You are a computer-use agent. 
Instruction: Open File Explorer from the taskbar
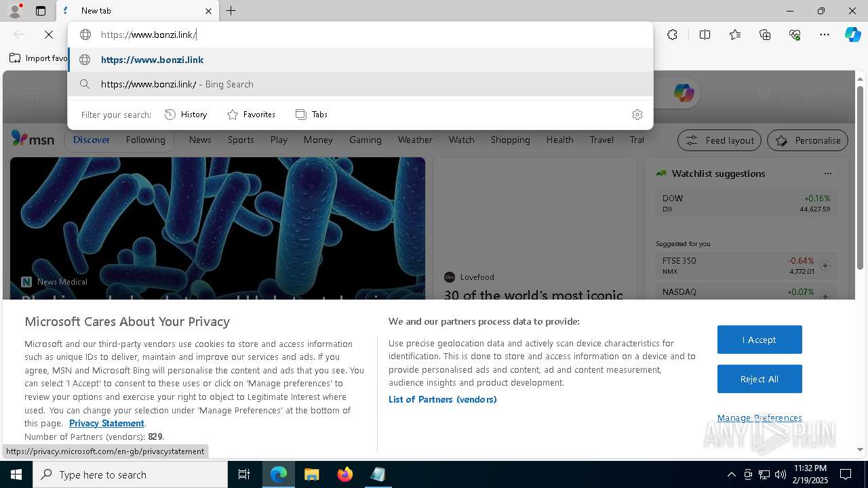click(311, 474)
